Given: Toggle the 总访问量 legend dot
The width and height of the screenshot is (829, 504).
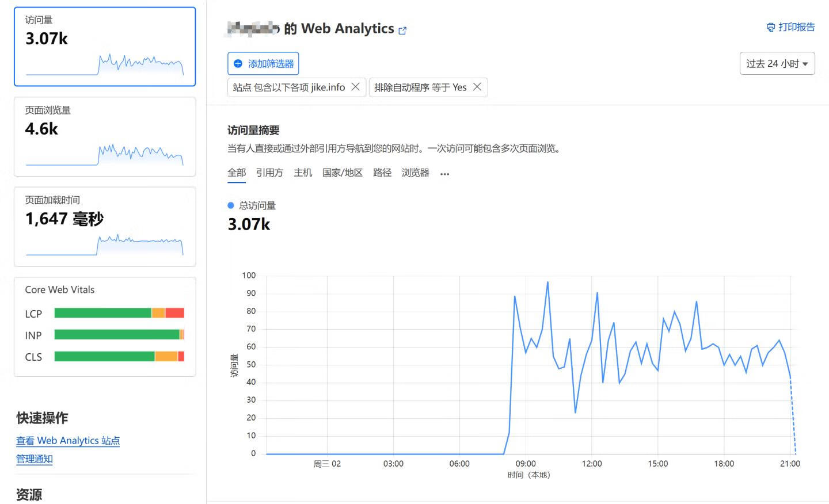Looking at the screenshot, I should tap(231, 205).
